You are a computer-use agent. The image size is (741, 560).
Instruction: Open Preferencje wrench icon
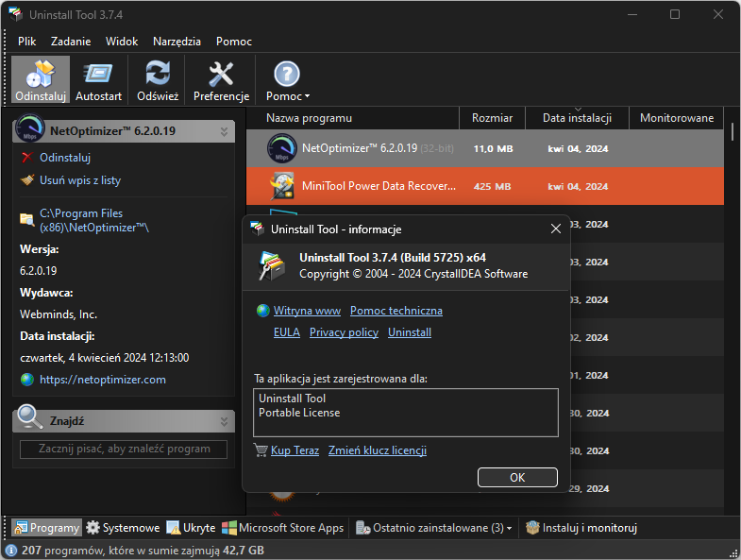click(x=221, y=74)
